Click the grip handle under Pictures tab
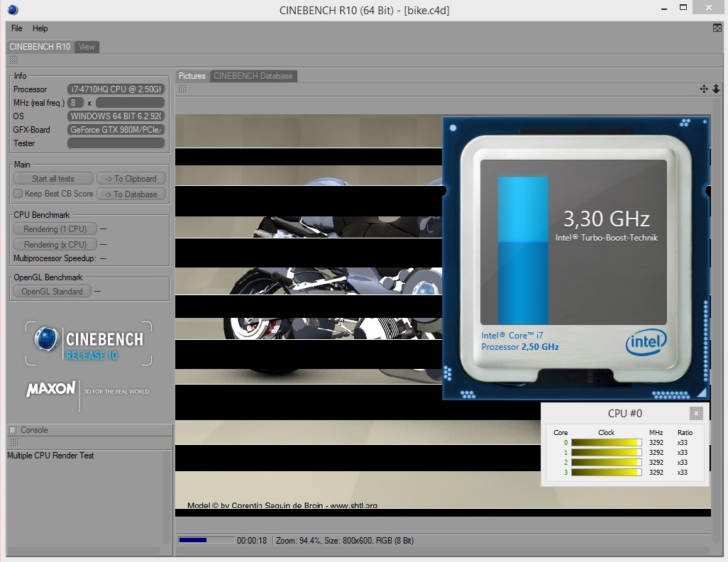This screenshot has height=562, width=728. [183, 89]
